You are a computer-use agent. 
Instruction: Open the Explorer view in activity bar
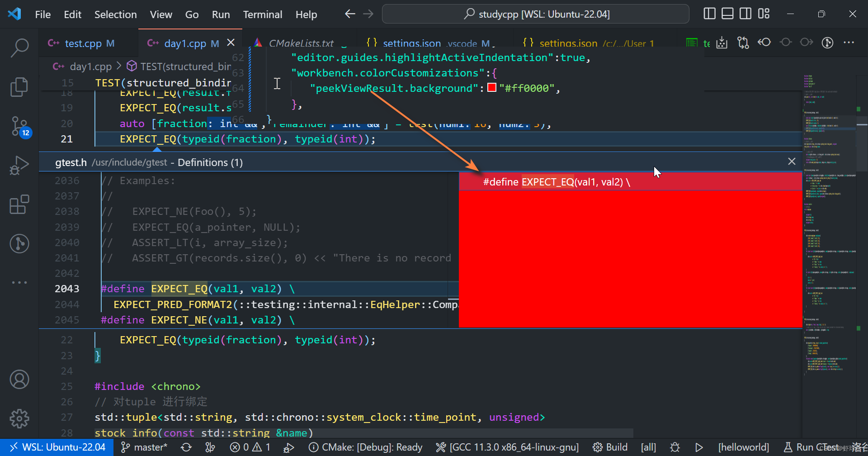19,87
